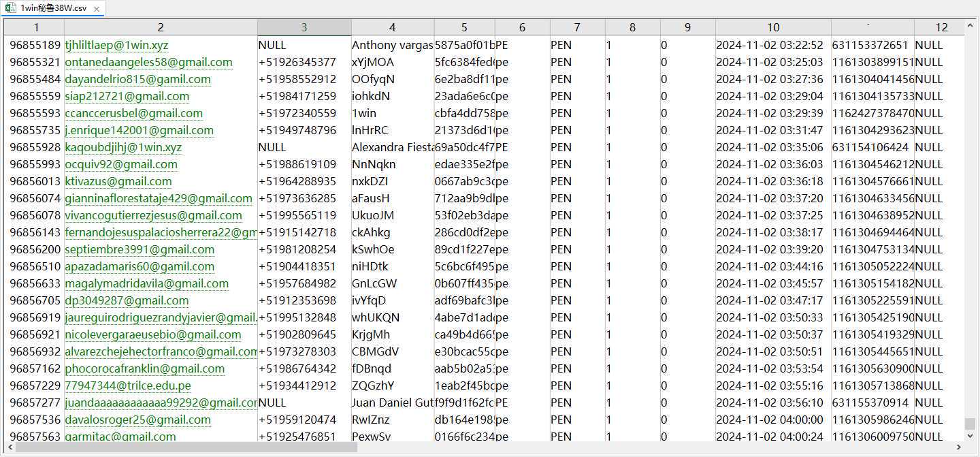The height and width of the screenshot is (457, 980).
Task: Click timestamp 2024-11-02 03:27:36
Action: (x=769, y=79)
